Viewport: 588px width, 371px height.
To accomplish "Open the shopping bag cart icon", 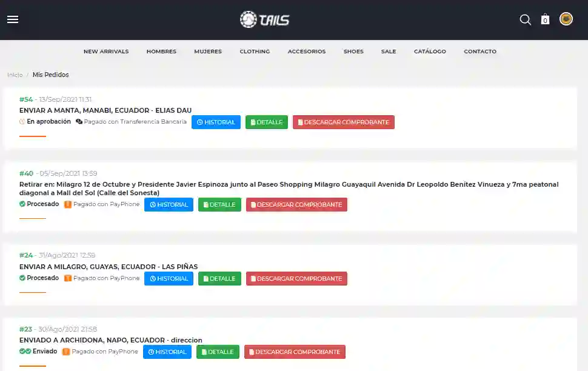I will pos(545,19).
